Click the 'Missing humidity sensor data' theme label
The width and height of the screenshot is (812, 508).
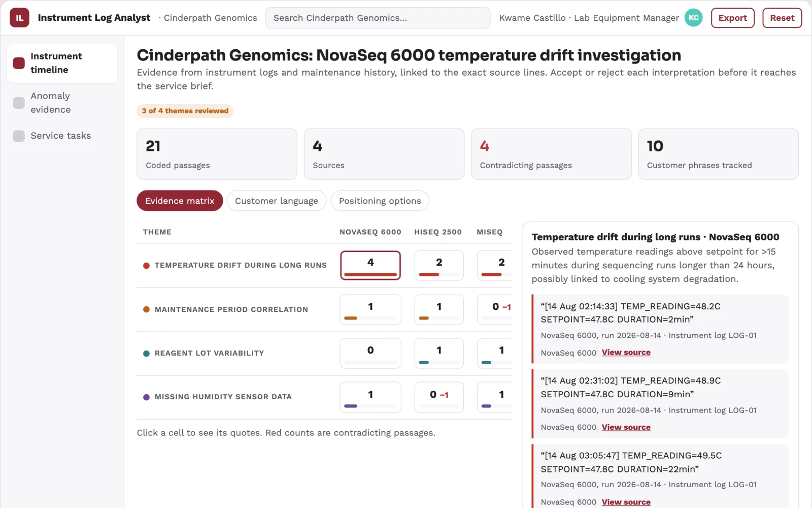click(223, 397)
